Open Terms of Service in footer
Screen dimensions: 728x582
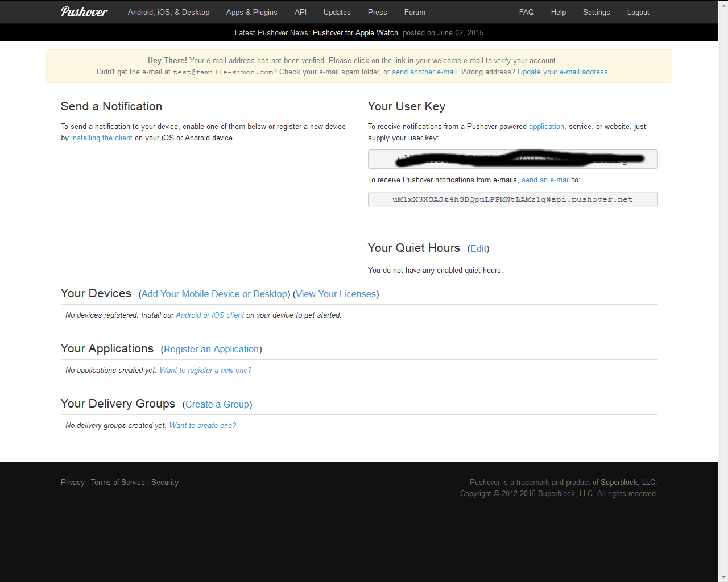(118, 483)
